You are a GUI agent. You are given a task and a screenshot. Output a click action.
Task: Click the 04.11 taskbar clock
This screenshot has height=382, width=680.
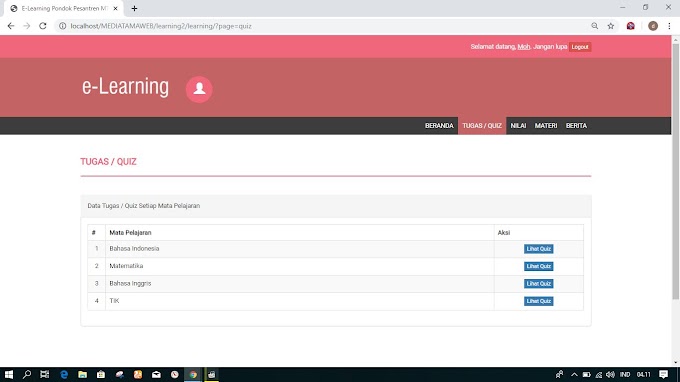[x=644, y=375]
